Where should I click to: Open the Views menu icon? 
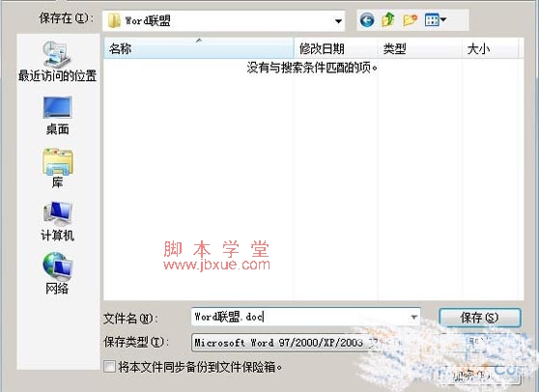tap(436, 20)
